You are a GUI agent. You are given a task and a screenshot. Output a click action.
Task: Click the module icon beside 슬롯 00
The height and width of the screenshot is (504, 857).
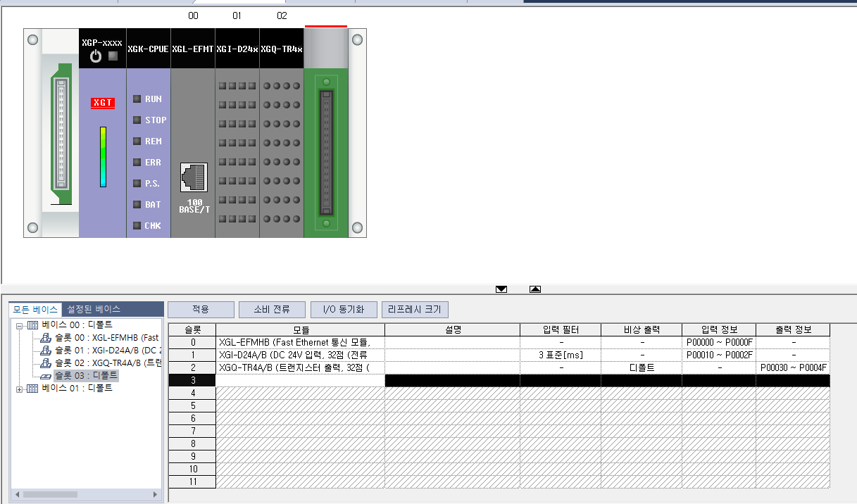pyautogui.click(x=46, y=338)
